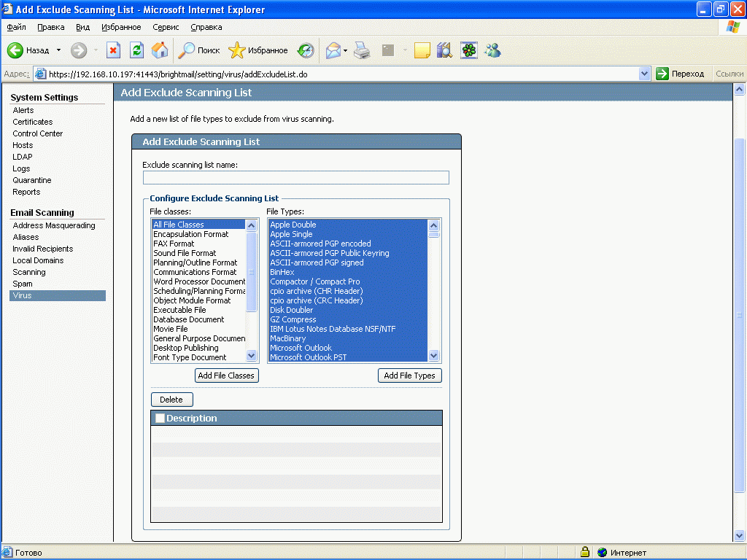Image resolution: width=747 pixels, height=560 pixels.
Task: Open the Вид menu
Action: 83,27
